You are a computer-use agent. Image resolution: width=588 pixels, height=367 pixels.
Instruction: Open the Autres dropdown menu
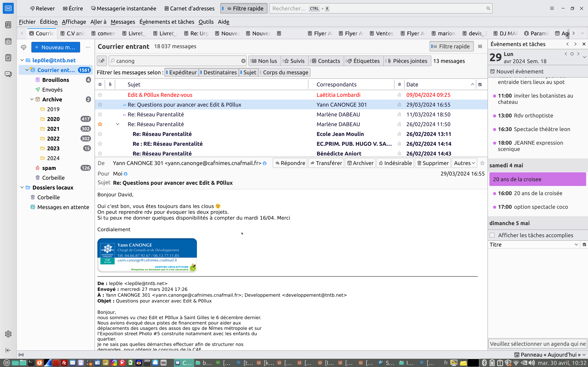click(464, 163)
